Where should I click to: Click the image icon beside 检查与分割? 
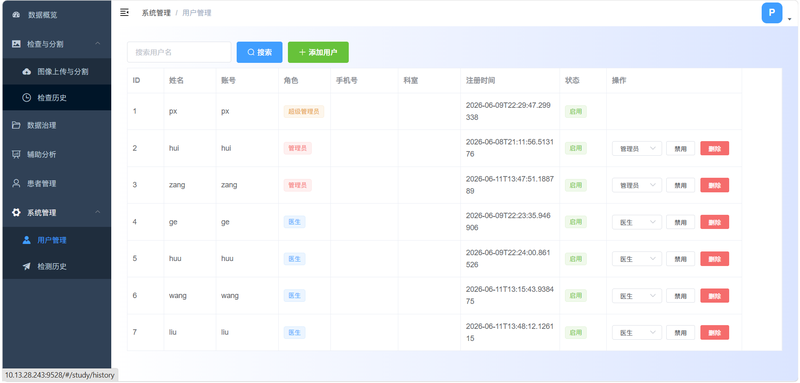click(x=16, y=44)
